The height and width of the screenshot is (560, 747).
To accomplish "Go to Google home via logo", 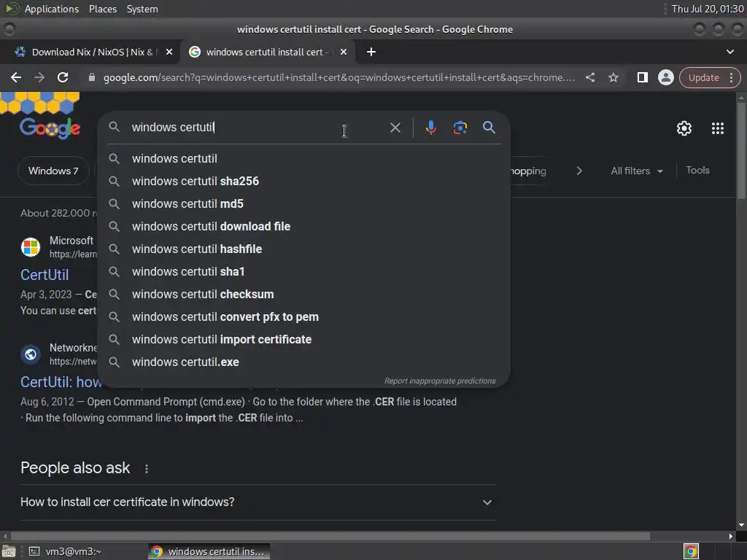I will (x=50, y=128).
